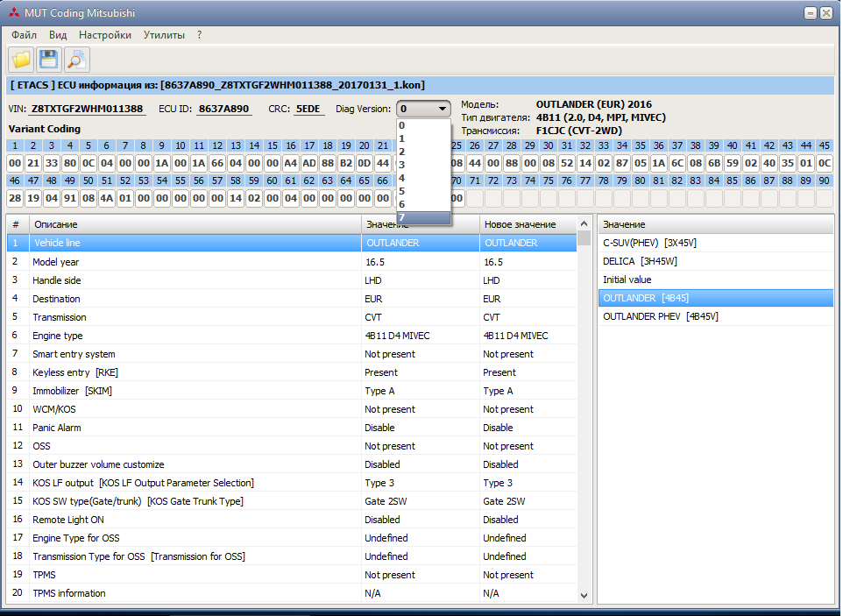Choose Diag Version option 5 in list
The height and width of the screenshot is (616, 843).
coord(423,191)
